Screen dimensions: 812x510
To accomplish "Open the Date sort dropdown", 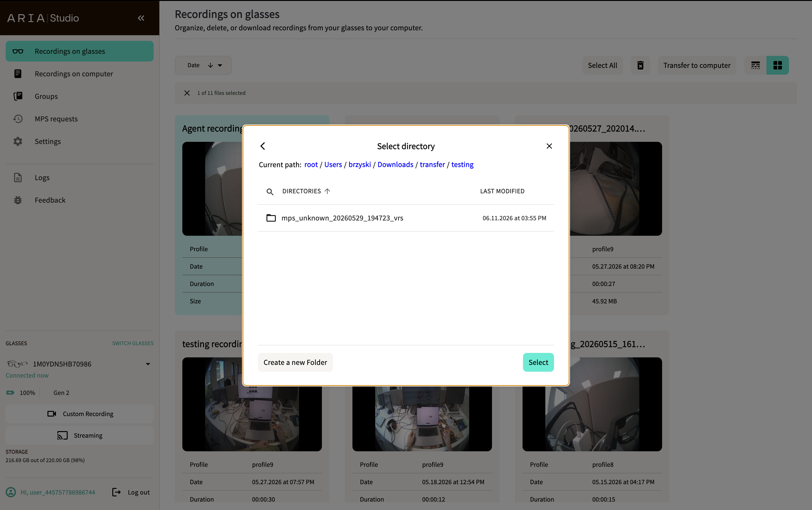I will click(x=203, y=65).
